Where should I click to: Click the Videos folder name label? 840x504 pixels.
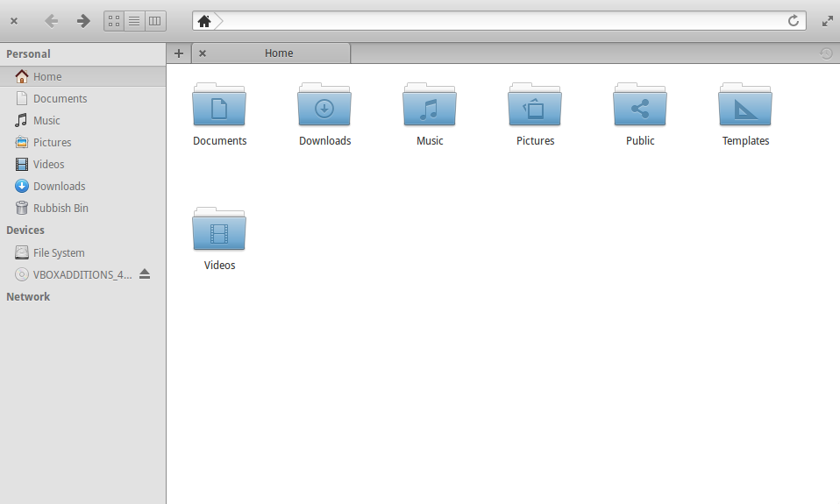(x=219, y=265)
